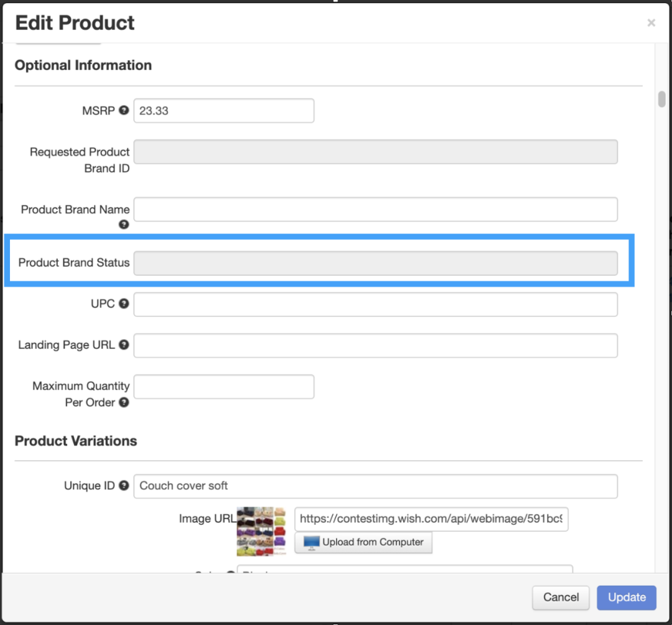Click the Update button
Image resolution: width=672 pixels, height=625 pixels.
(627, 598)
